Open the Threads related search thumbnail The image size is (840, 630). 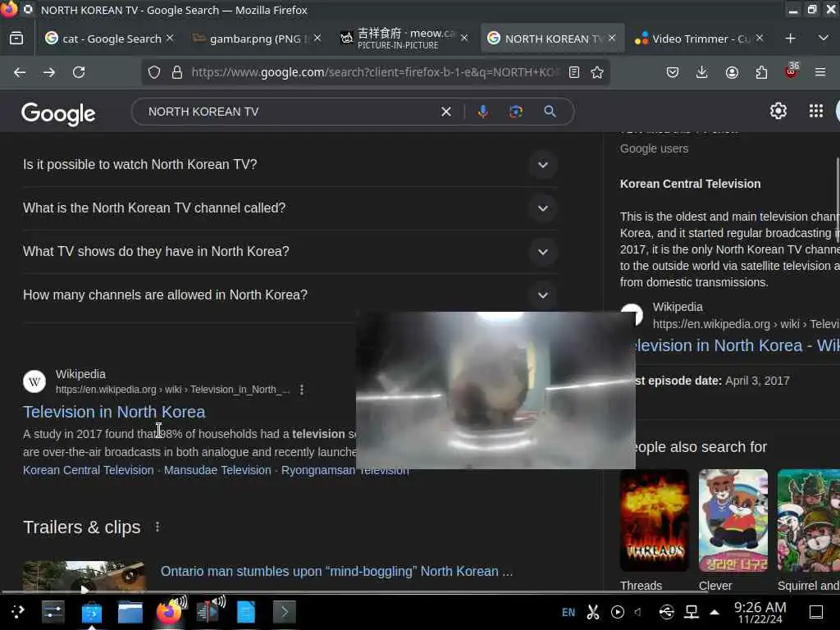(x=654, y=520)
